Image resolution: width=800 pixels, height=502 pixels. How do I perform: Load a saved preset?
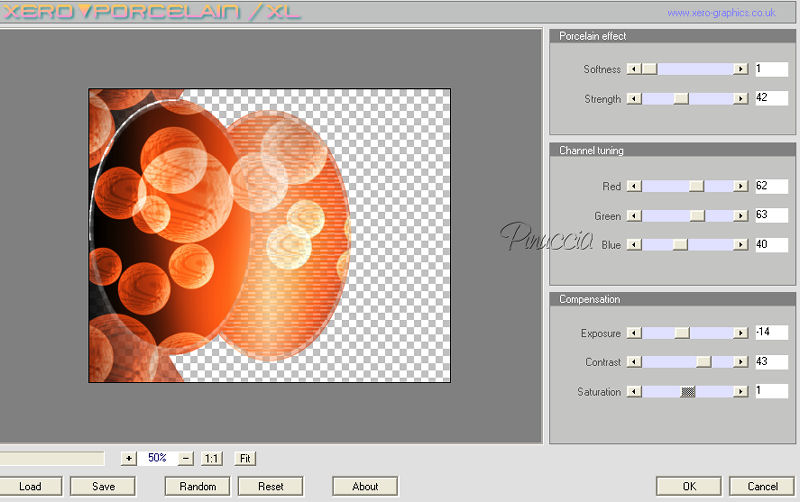click(30, 487)
